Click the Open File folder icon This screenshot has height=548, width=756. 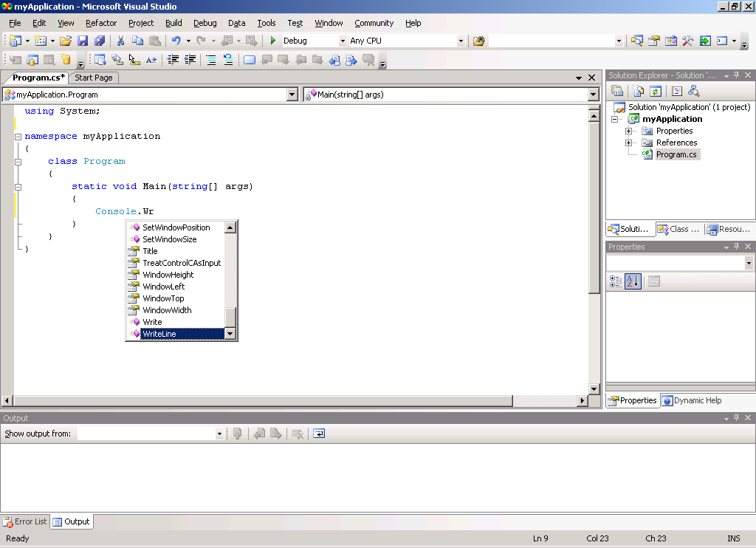[66, 41]
